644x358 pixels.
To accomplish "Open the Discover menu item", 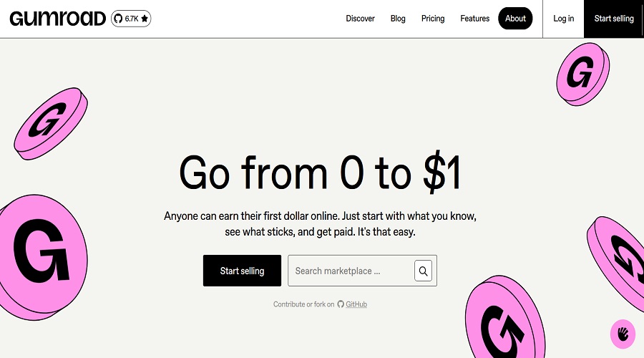I will pyautogui.click(x=360, y=19).
